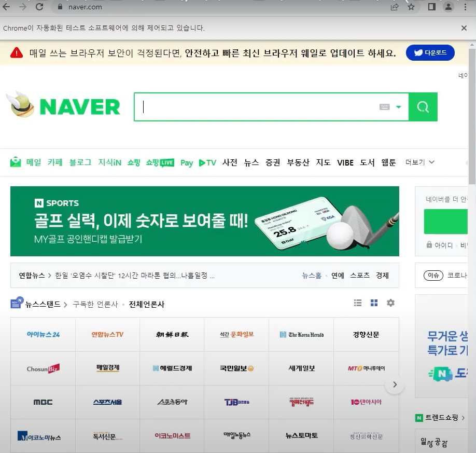Image resolution: width=476 pixels, height=453 pixels.
Task: Open 쇼핑LIVE service
Action: click(160, 162)
